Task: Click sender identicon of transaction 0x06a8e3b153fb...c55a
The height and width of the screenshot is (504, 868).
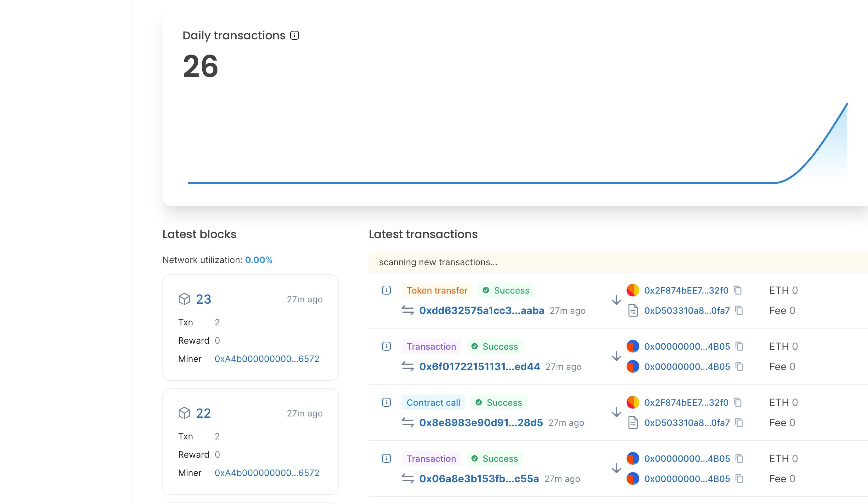Action: tap(633, 459)
